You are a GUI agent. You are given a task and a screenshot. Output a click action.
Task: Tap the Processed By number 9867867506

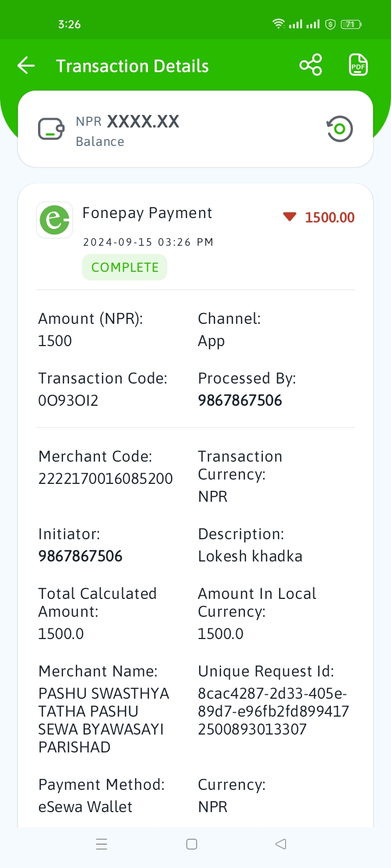coord(240,400)
